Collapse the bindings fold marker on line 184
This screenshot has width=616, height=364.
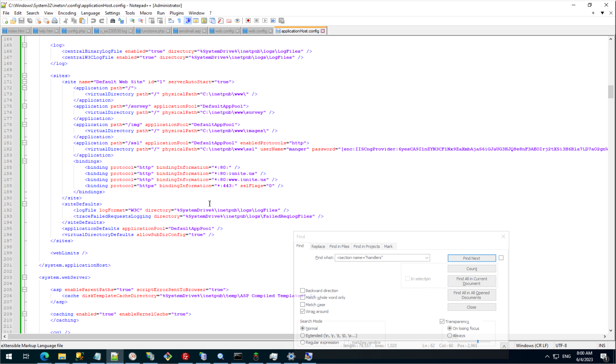pyautogui.click(x=24, y=161)
